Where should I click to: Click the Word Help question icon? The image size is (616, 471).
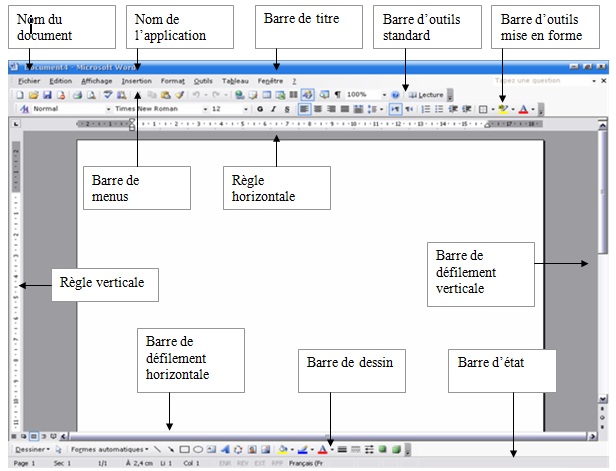click(395, 95)
